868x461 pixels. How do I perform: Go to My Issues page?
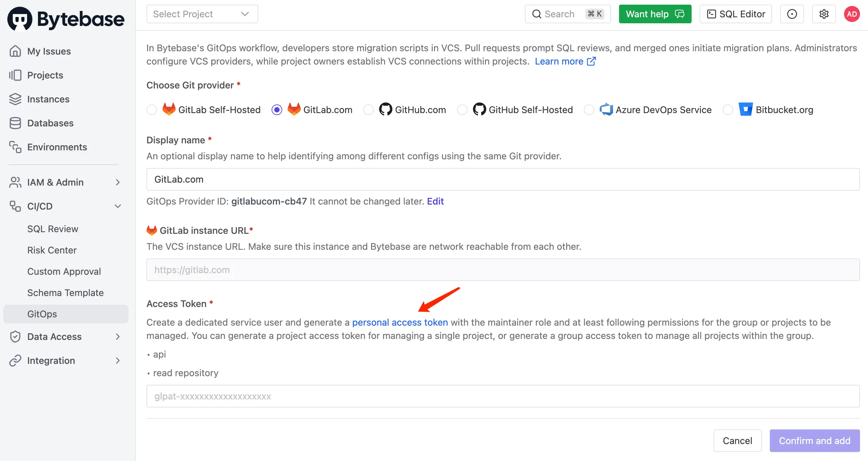49,51
